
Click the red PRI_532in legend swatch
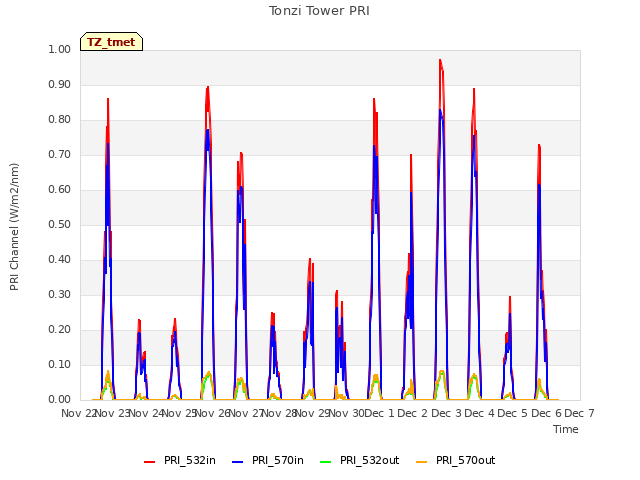[x=149, y=461]
